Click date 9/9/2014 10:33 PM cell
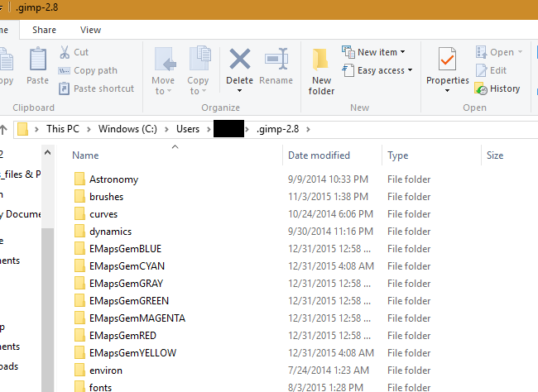This screenshot has height=392, width=538. point(328,179)
